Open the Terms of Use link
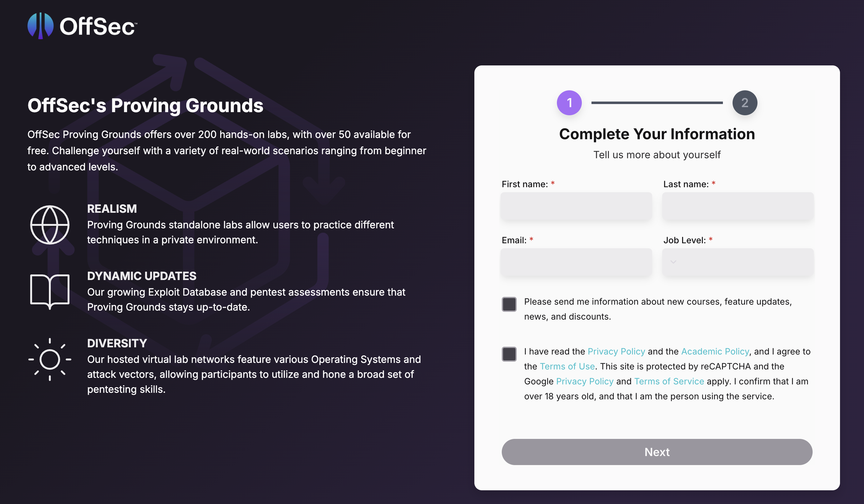This screenshot has height=504, width=864. tap(567, 367)
